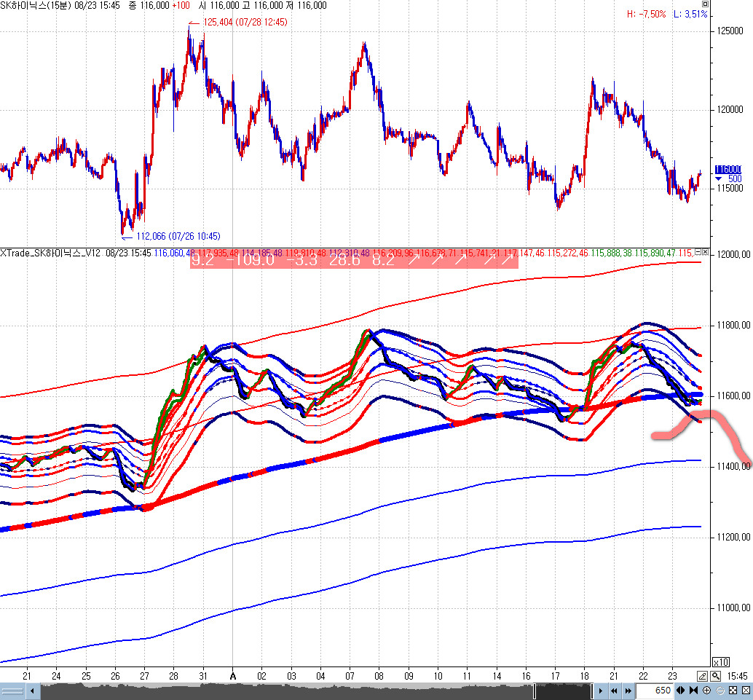This screenshot has height=700, width=753.
Task: Click the XTrade_SK하이닉스_V12 indicator label
Action: 51,253
